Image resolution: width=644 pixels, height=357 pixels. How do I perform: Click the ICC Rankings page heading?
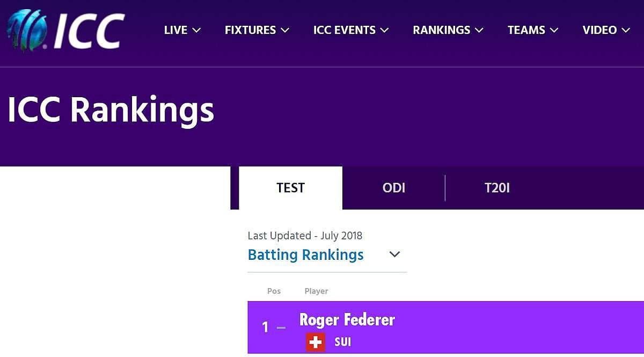[111, 110]
